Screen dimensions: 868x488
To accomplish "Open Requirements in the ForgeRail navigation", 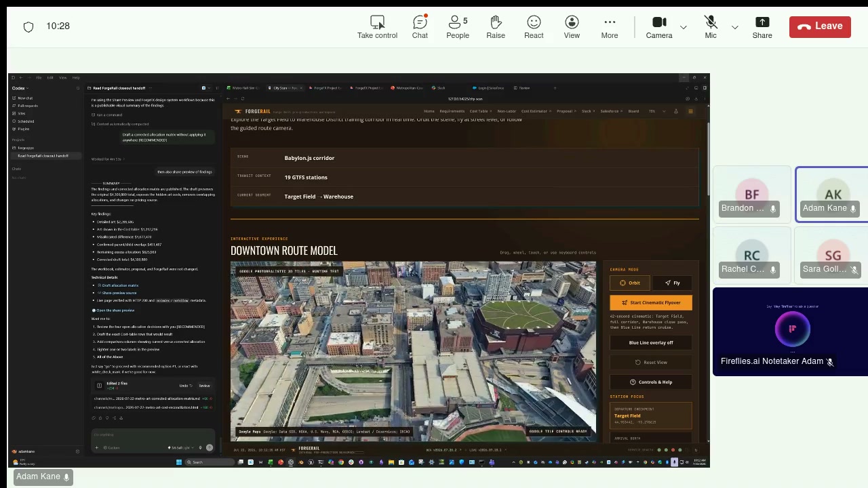I will 452,111.
